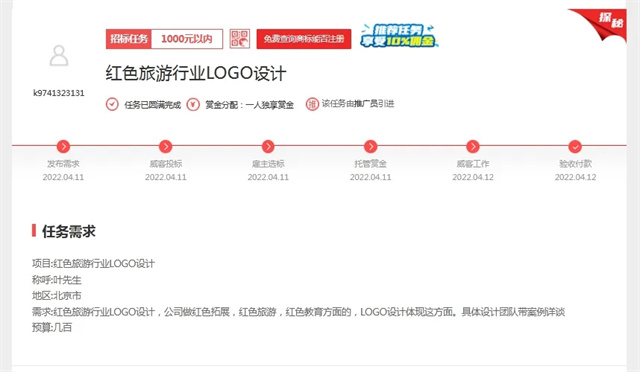Click 2022.04.11 date under 发布需求
Image resolution: width=640 pixels, height=372 pixels.
click(x=63, y=177)
